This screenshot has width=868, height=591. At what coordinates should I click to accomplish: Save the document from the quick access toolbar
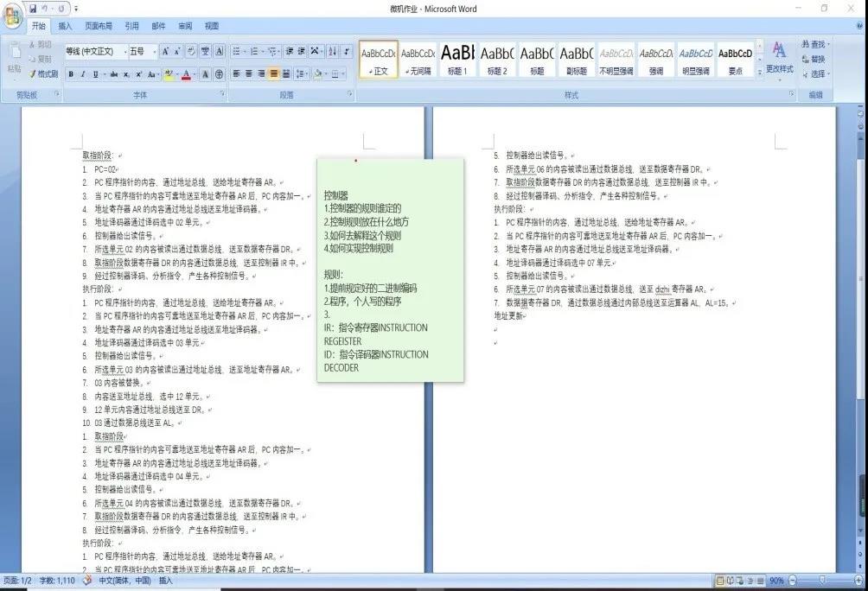[33, 9]
